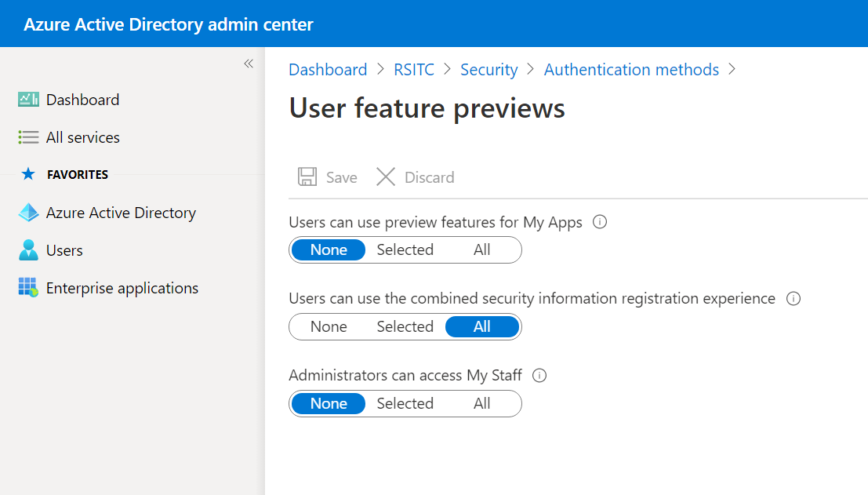Navigate to Security breadcrumb link
The image size is (868, 495).
489,70
